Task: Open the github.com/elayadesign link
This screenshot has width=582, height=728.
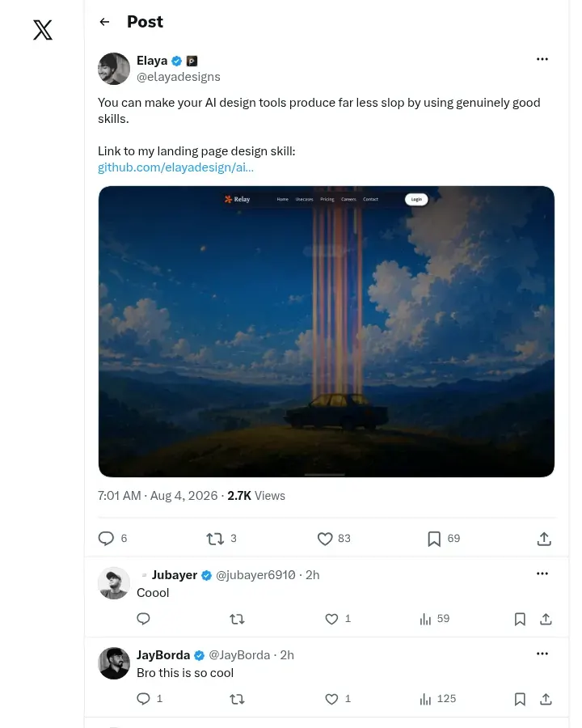Action: (175, 167)
